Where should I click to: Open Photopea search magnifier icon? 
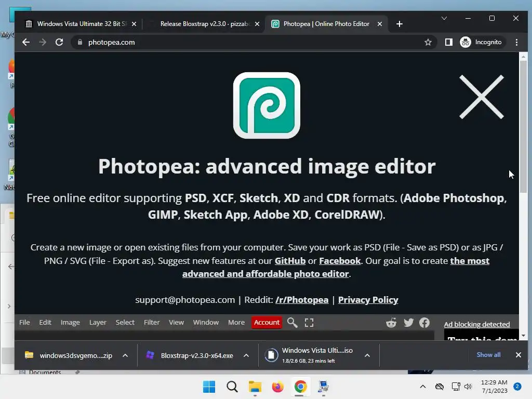292,323
